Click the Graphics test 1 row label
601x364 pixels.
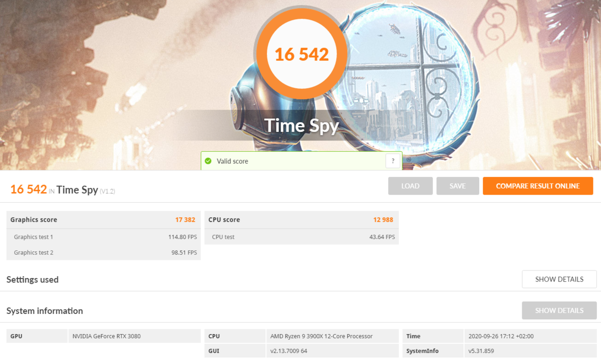coord(33,237)
